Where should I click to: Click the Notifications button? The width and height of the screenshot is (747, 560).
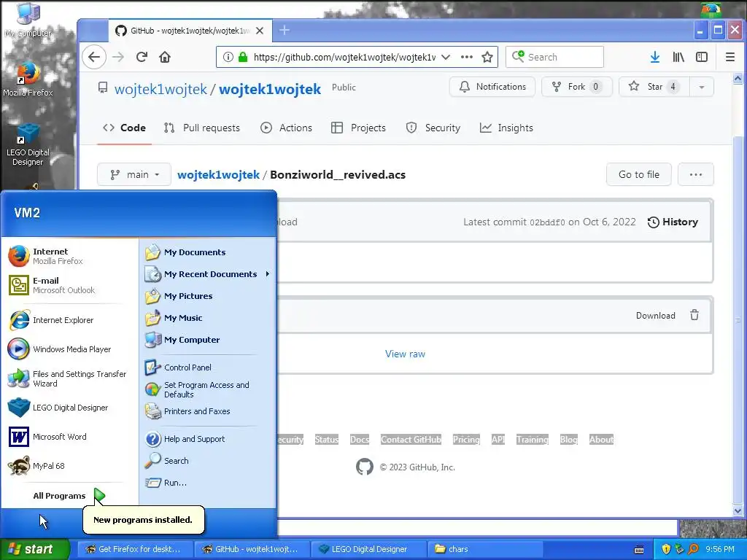pyautogui.click(x=492, y=87)
